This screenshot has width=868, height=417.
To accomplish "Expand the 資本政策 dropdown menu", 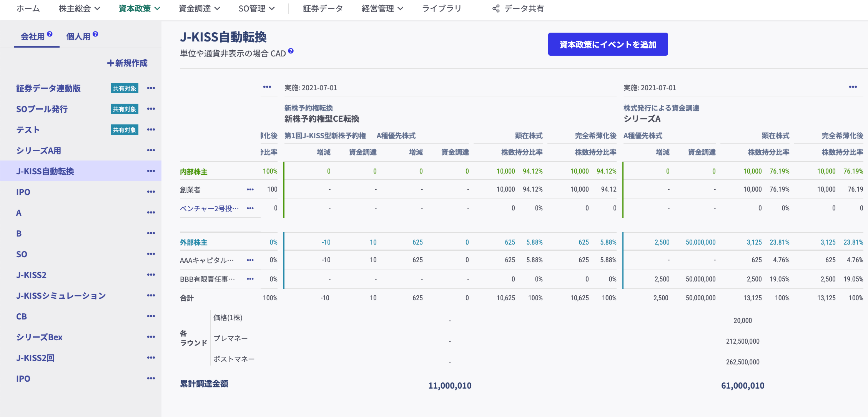I will 139,8.
